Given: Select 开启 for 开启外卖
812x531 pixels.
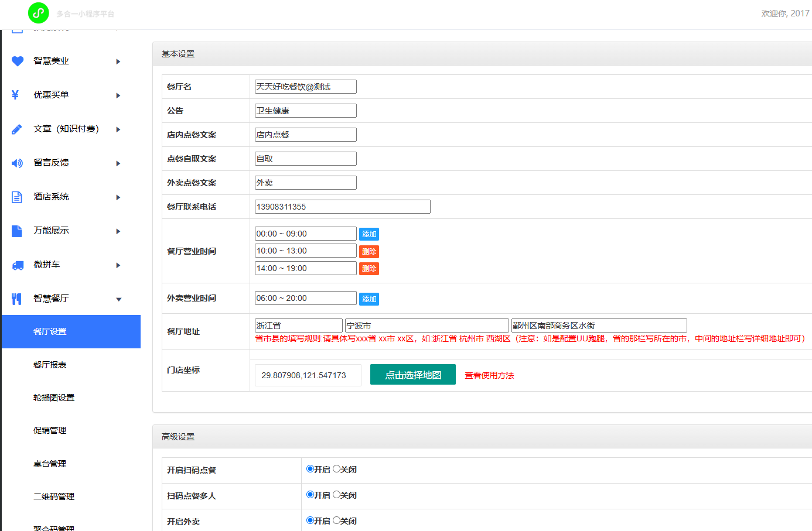Looking at the screenshot, I should pos(310,520).
